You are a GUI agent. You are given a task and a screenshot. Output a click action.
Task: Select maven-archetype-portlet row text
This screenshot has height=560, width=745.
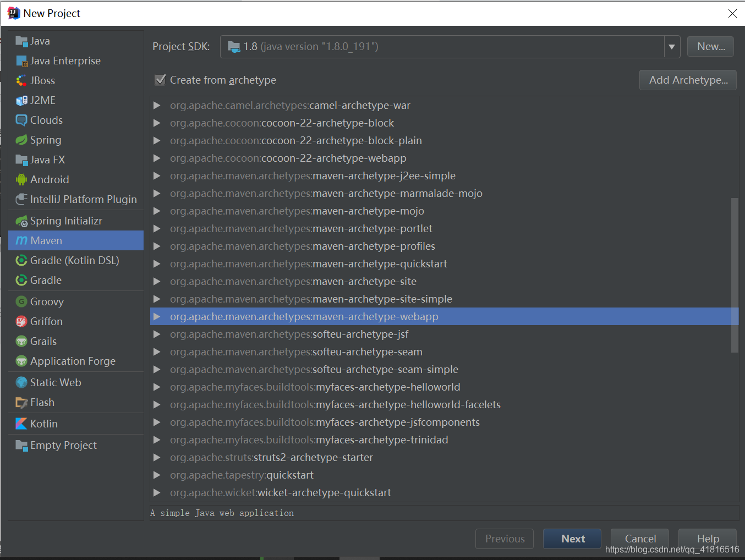pos(301,228)
